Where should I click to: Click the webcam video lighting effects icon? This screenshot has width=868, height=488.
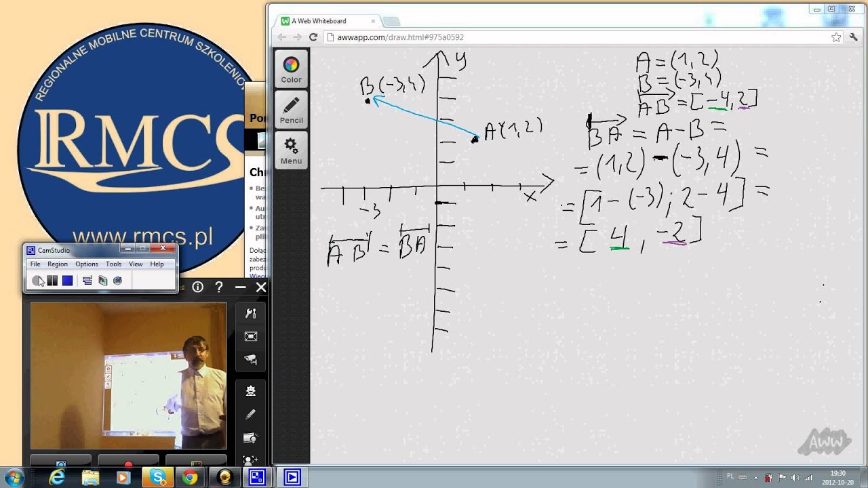[x=251, y=438]
